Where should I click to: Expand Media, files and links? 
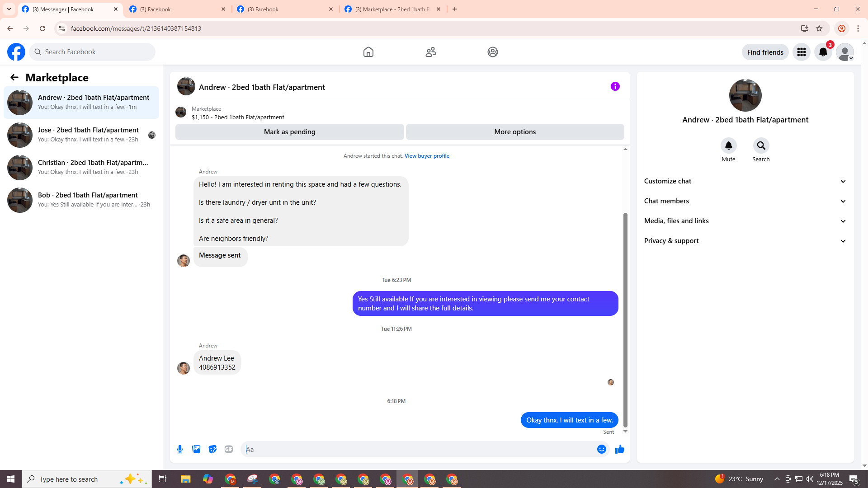[745, 221]
